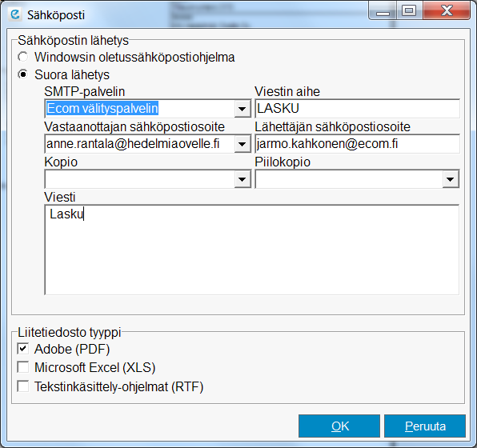
Task: Click sender address field jarmo.kahkonen@ecom.fi
Action: coord(357,144)
